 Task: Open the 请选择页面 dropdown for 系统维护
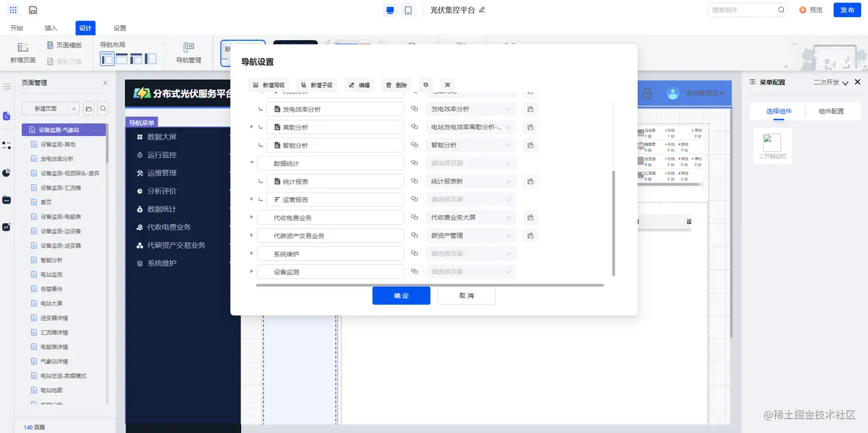[x=471, y=253]
